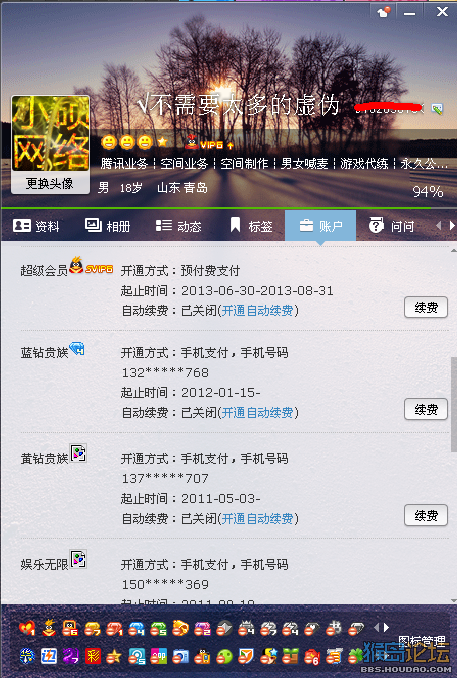Click the SVIP6 penguin badge

(91, 266)
